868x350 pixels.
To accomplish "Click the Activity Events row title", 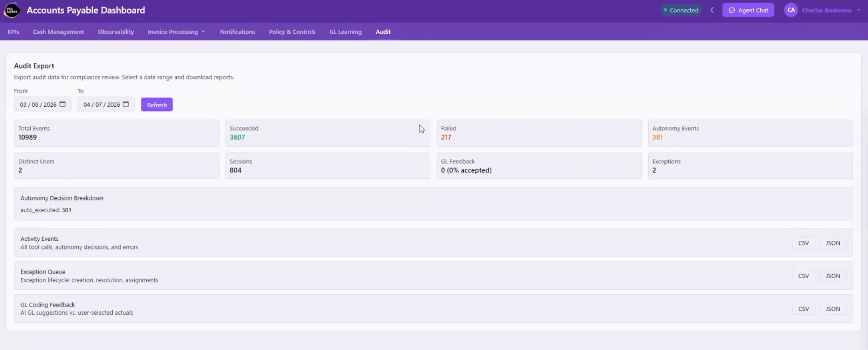I will 40,239.
